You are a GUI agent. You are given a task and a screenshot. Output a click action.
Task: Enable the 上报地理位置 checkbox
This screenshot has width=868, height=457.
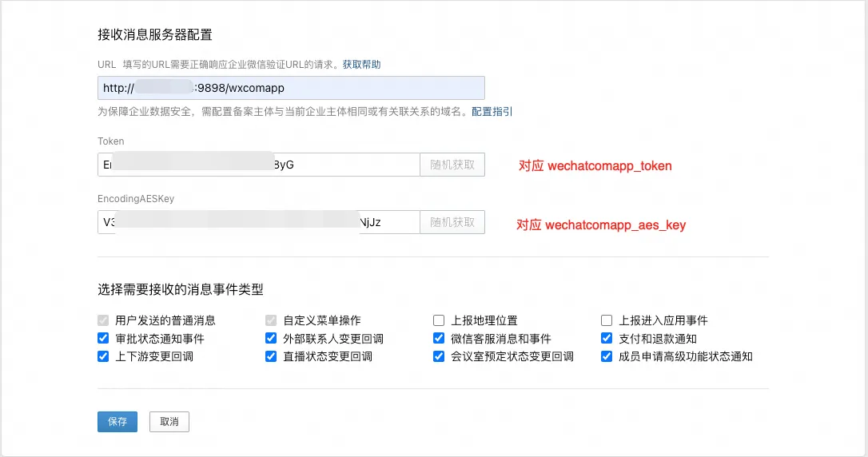(x=439, y=320)
